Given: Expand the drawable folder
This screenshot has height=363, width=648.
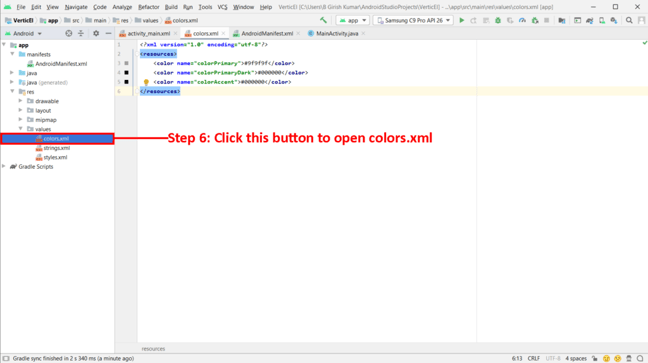Looking at the screenshot, I should [x=20, y=101].
